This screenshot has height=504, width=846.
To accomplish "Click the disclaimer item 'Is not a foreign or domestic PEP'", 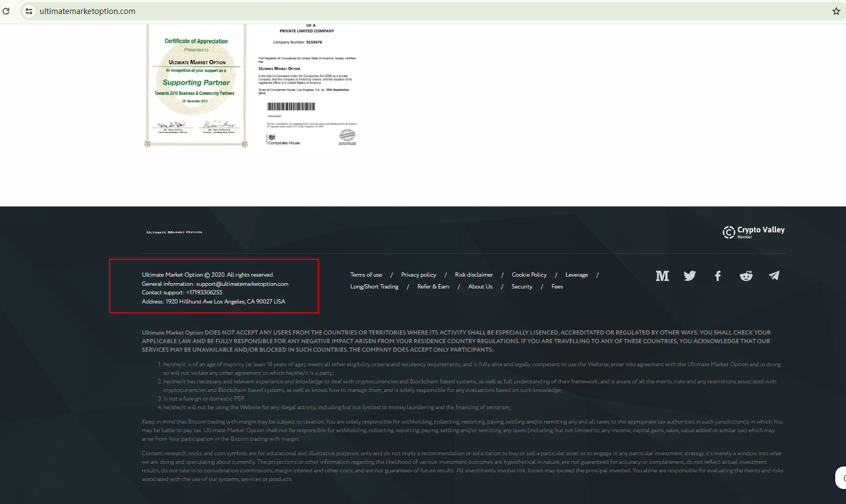I will point(204,399).
